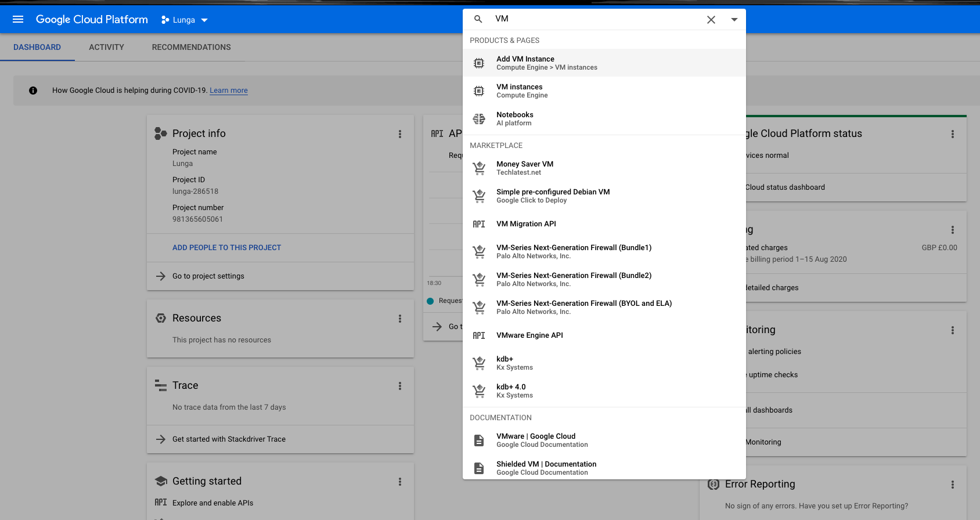The image size is (980, 520).
Task: Open Cloud Platform status card options menu
Action: click(x=953, y=134)
